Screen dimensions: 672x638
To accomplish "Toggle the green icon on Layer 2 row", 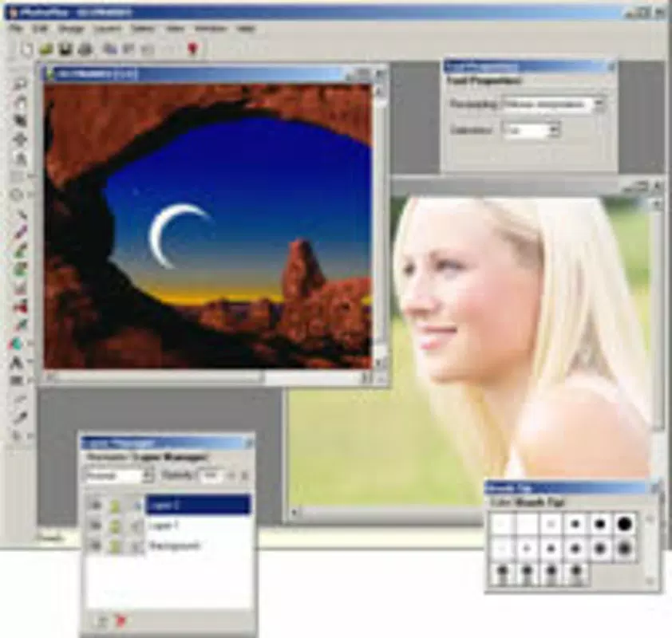I will click(x=115, y=506).
